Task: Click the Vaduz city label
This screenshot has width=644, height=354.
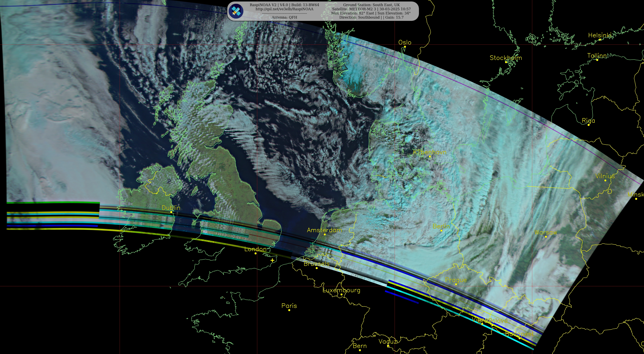Action: click(388, 342)
